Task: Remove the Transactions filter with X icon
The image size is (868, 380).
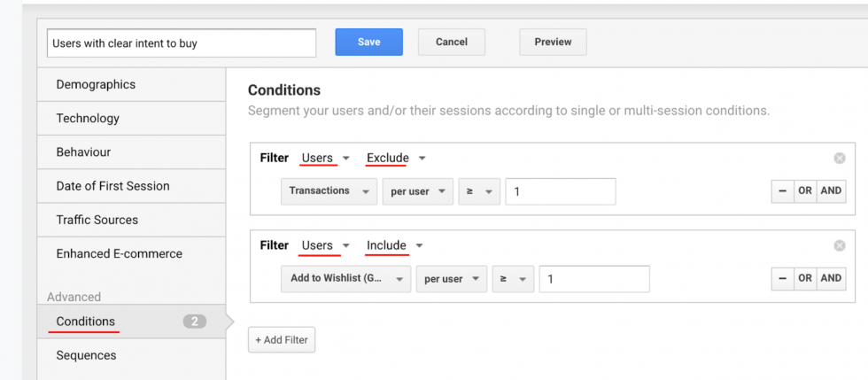Action: point(840,159)
